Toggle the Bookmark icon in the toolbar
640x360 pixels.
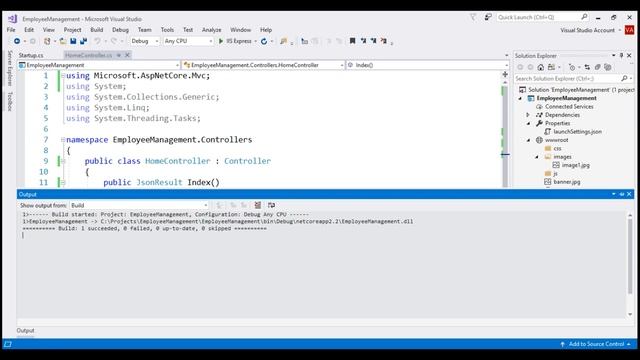(x=352, y=41)
